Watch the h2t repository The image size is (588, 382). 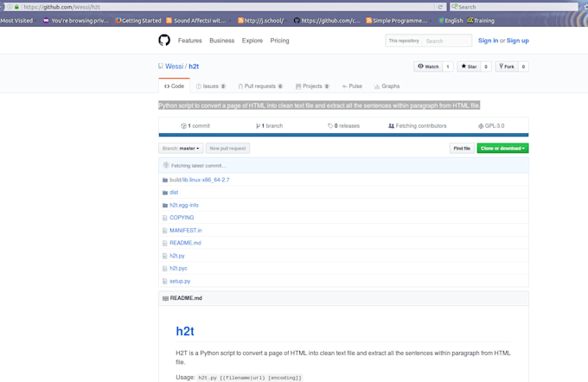pos(428,67)
